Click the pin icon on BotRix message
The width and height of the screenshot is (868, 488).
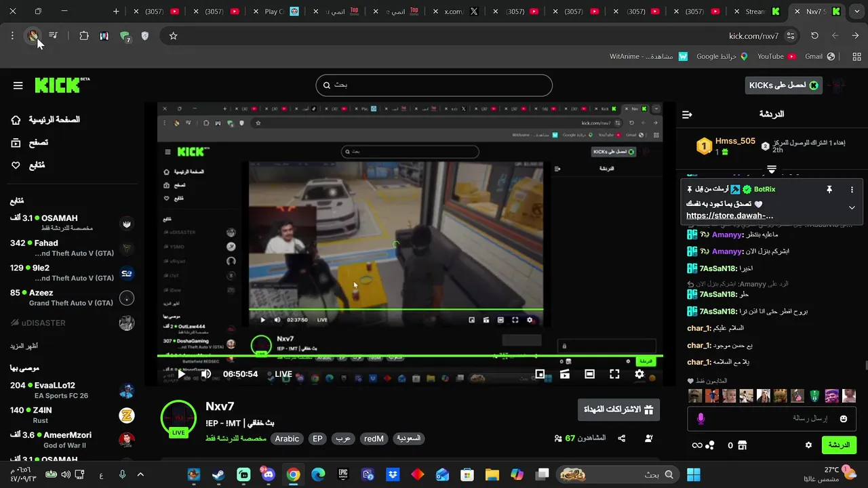click(x=829, y=190)
